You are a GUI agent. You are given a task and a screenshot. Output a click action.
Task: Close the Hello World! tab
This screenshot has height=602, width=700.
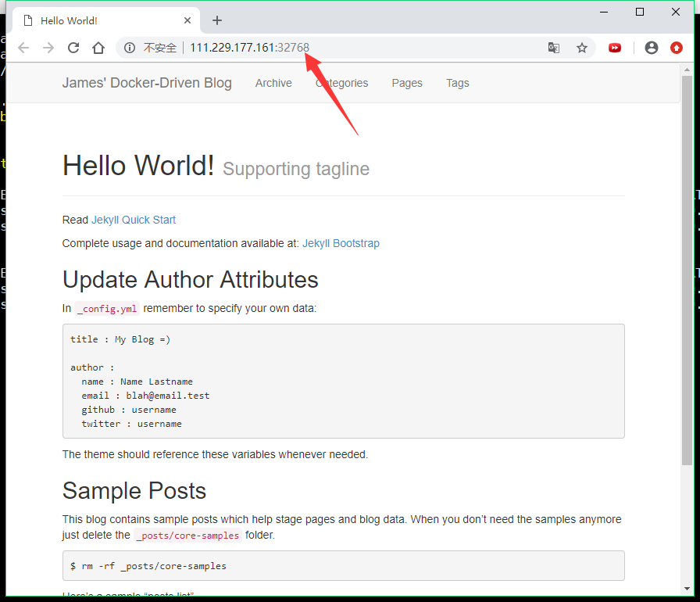click(187, 20)
